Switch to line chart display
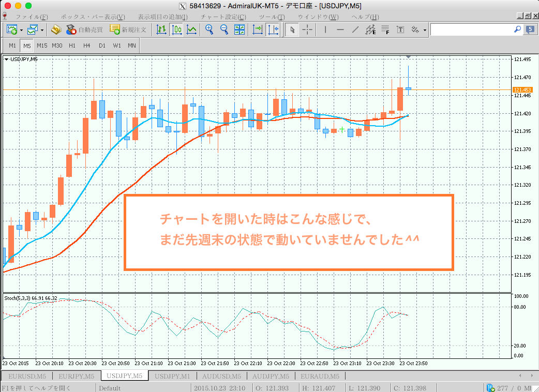This screenshot has width=539, height=392. (x=191, y=29)
